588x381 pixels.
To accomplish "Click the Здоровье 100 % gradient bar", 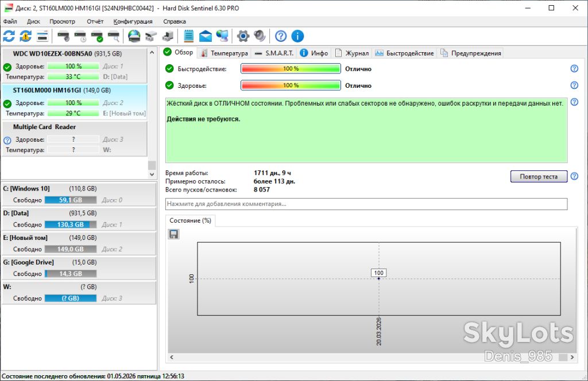I will pos(291,85).
